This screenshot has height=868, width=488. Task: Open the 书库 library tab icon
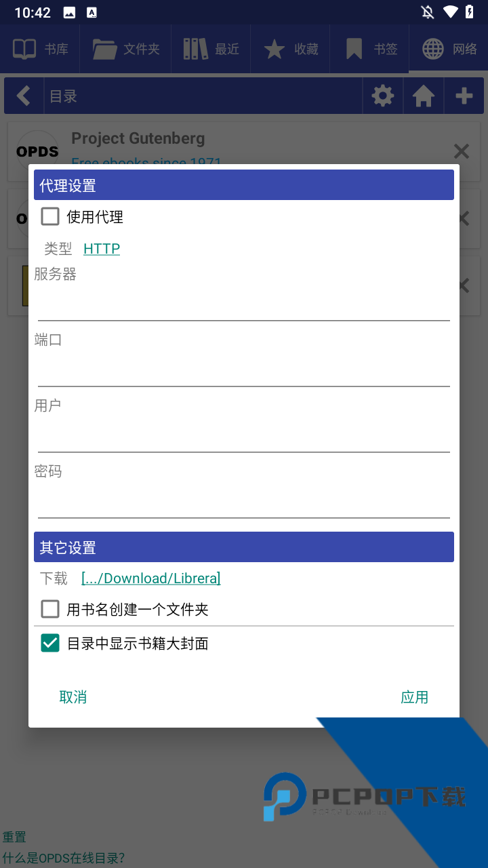click(x=25, y=49)
